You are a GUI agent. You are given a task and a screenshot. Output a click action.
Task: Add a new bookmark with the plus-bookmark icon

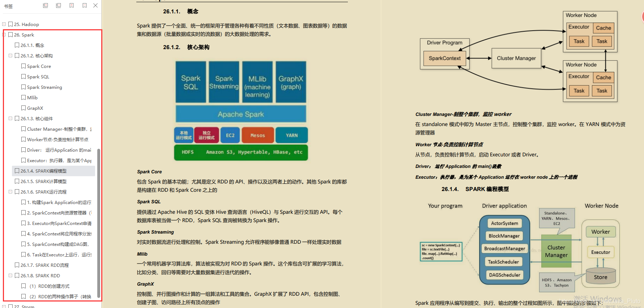click(x=72, y=5)
